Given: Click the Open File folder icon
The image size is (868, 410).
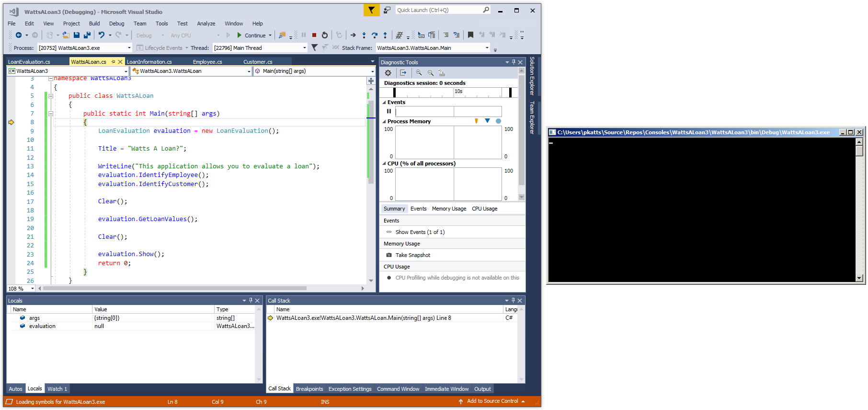Looking at the screenshot, I should tap(66, 35).
